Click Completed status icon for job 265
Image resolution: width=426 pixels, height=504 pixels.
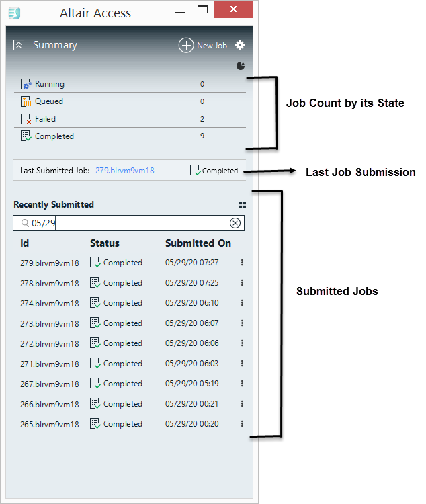[95, 423]
